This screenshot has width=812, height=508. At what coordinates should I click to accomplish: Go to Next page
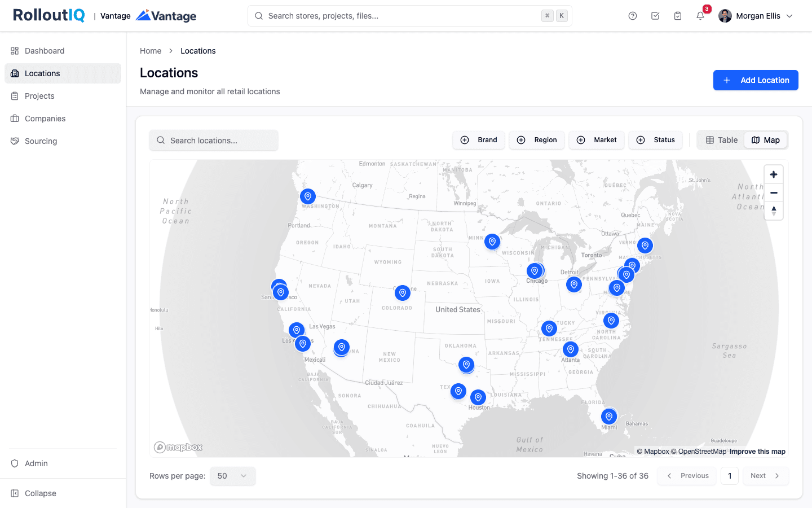(x=766, y=476)
